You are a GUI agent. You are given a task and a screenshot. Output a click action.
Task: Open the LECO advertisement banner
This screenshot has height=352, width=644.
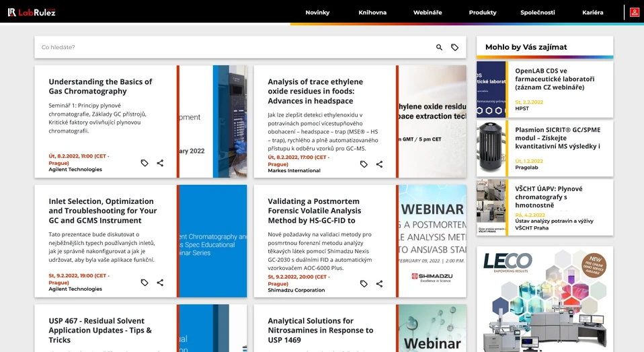545,299
